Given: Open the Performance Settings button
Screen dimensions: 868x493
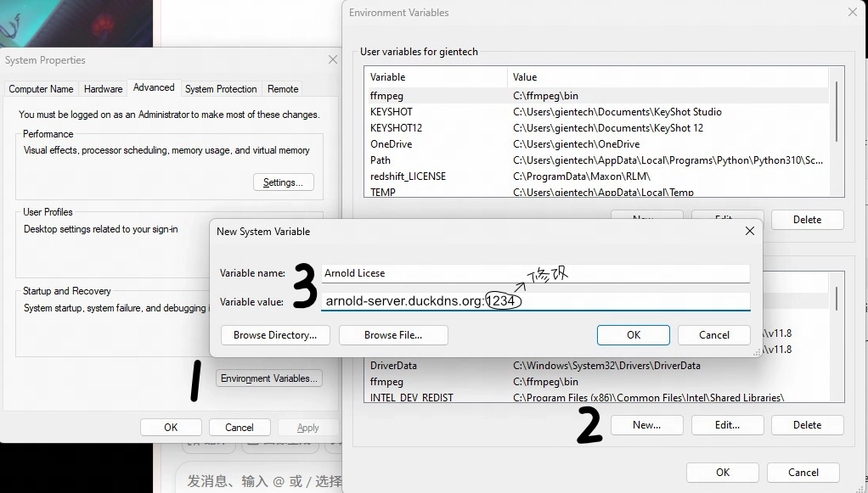Looking at the screenshot, I should [283, 182].
